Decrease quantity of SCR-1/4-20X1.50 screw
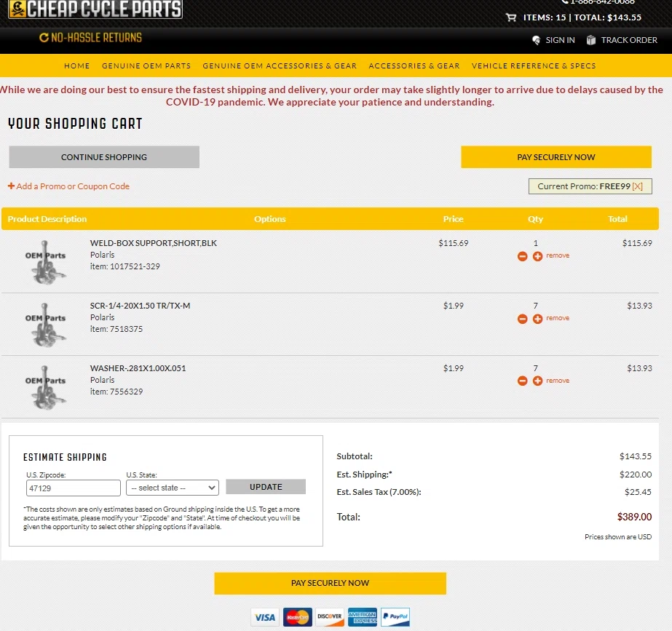 pos(523,319)
